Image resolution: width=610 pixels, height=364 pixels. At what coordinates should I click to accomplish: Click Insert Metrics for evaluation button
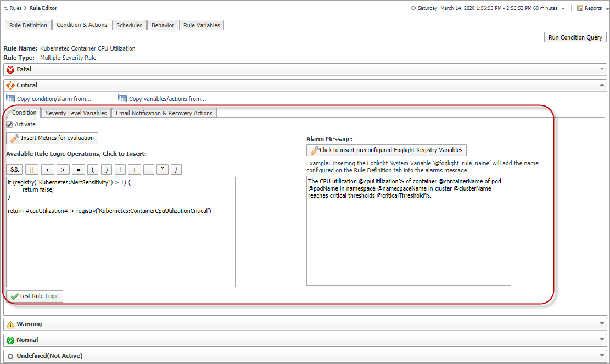52,138
